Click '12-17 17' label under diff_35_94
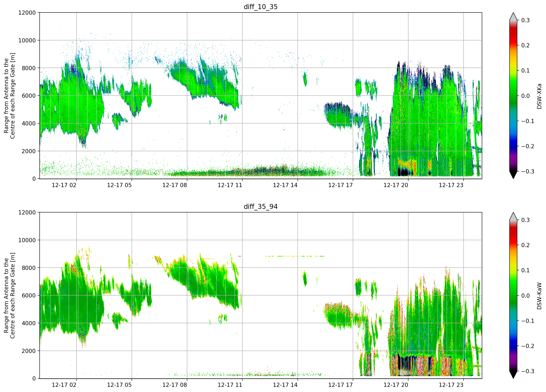The width and height of the screenshot is (546, 392). [340, 385]
